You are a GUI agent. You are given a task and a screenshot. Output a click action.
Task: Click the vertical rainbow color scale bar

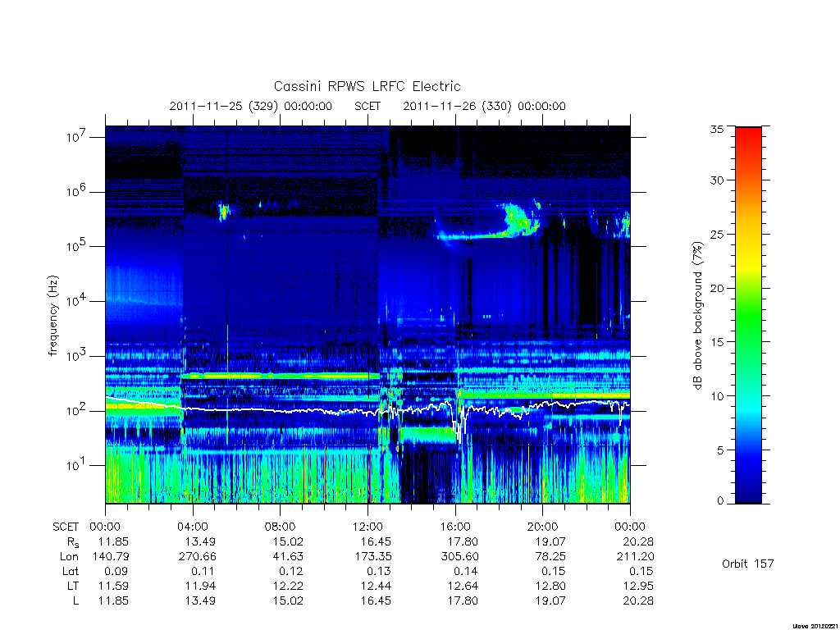[x=748, y=315]
